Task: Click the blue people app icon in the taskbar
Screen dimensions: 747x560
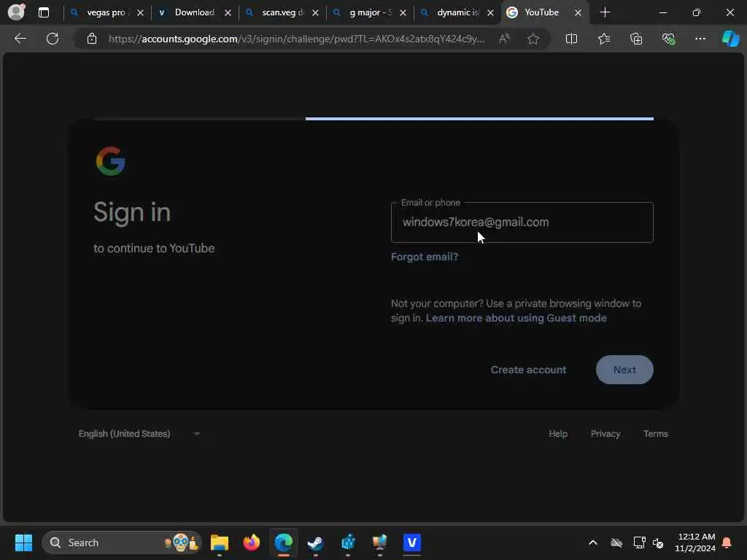Action: click(x=348, y=542)
